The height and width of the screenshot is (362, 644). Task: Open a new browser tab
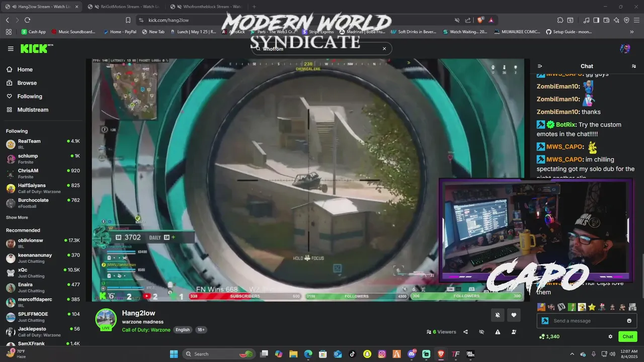pos(254,7)
